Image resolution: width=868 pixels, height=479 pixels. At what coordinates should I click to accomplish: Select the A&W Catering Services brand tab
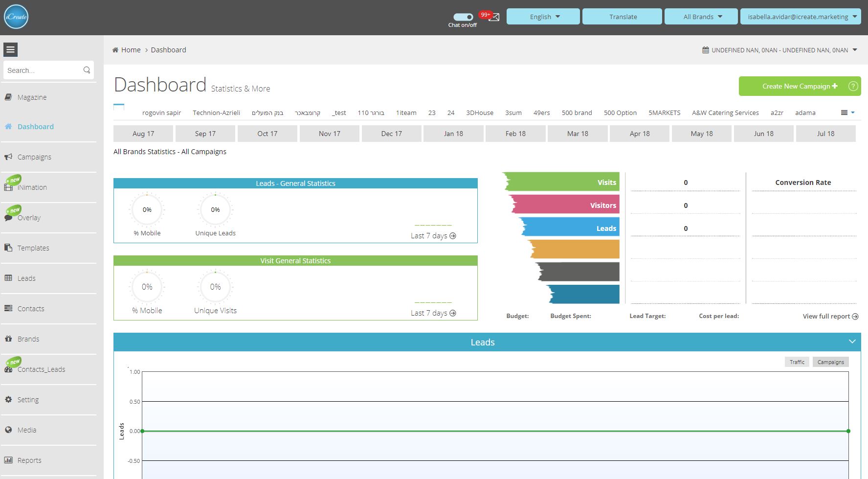[x=725, y=113]
